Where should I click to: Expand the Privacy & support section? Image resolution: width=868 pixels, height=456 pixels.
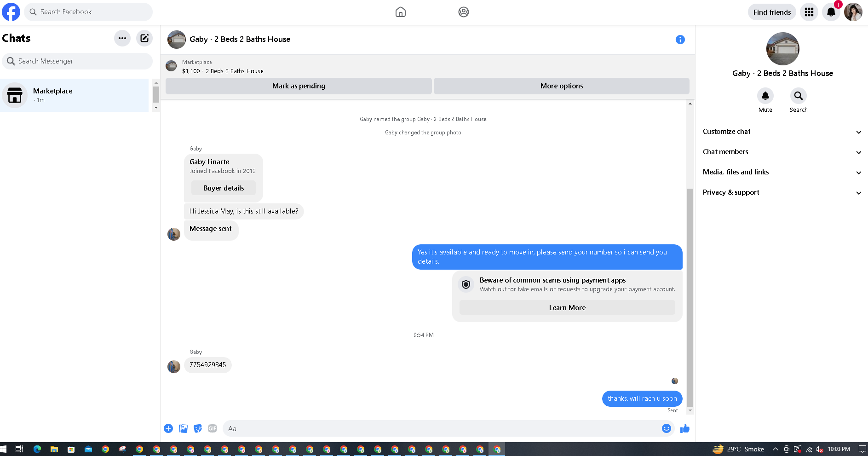(x=782, y=192)
